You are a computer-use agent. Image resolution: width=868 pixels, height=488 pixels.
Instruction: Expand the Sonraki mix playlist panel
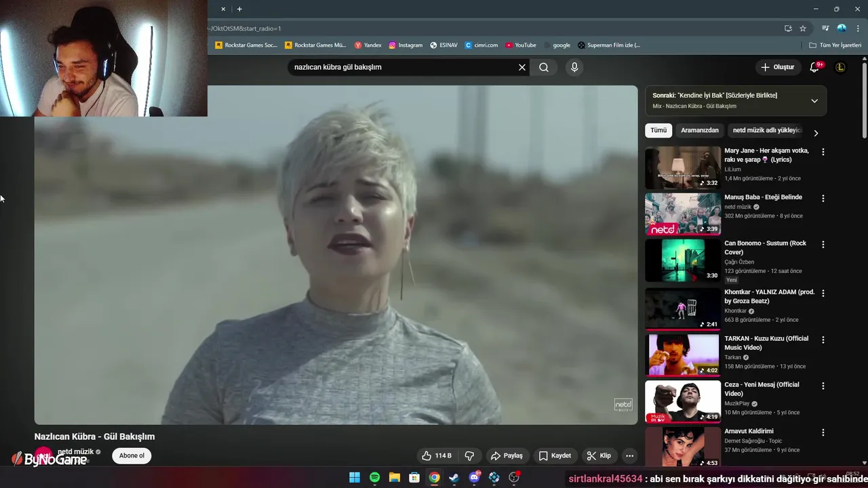tap(814, 100)
